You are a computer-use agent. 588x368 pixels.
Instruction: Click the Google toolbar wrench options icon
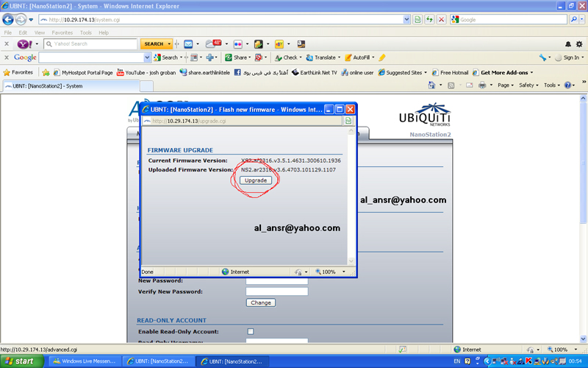pos(542,57)
